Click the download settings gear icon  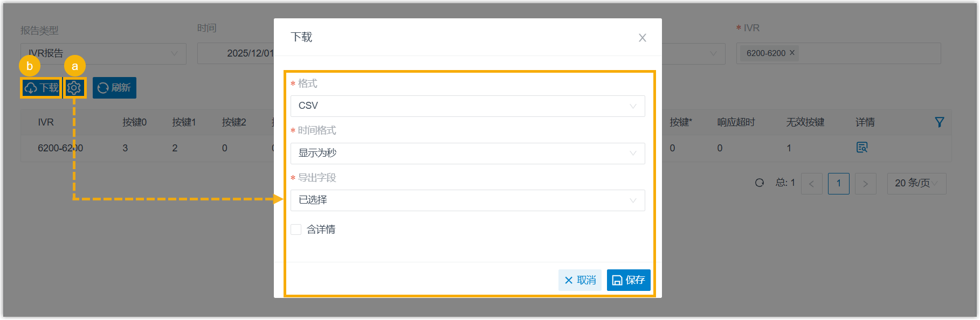tap(74, 88)
